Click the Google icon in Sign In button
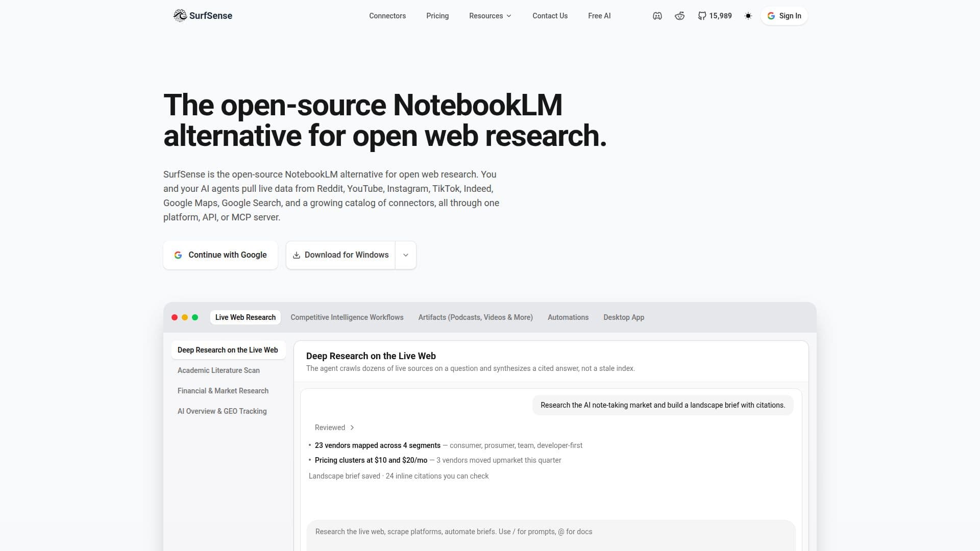Screen dimensions: 980x551 (x=771, y=16)
